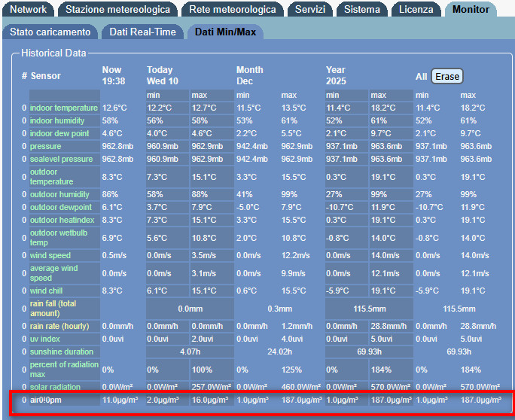The height and width of the screenshot is (420, 515).
Task: Click the uv index sensor label
Action: pyautogui.click(x=47, y=339)
